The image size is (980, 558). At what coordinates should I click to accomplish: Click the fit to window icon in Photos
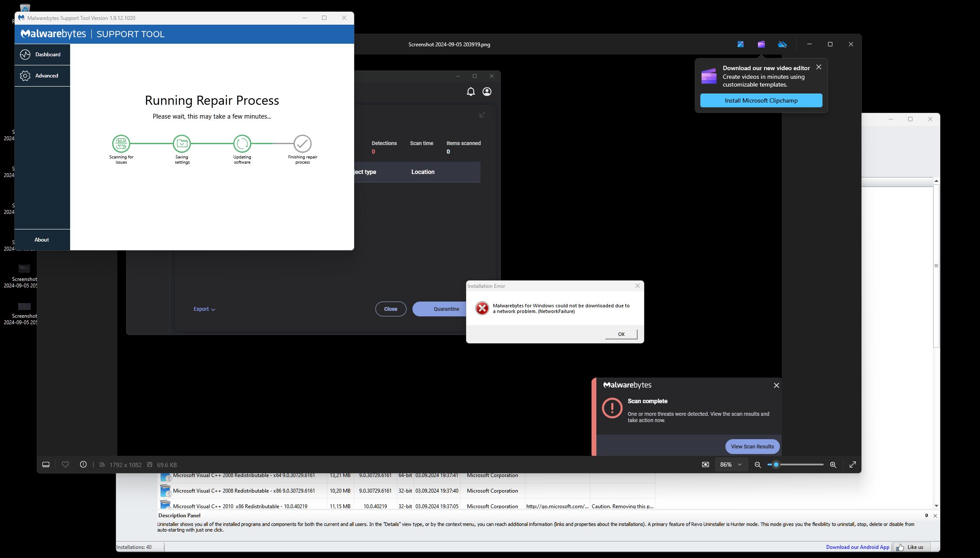tap(706, 464)
